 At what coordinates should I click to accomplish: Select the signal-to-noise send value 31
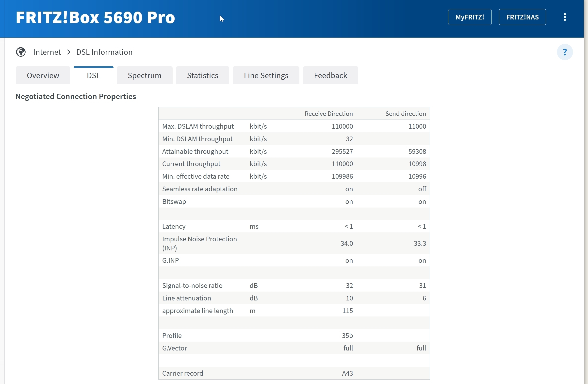pos(423,286)
